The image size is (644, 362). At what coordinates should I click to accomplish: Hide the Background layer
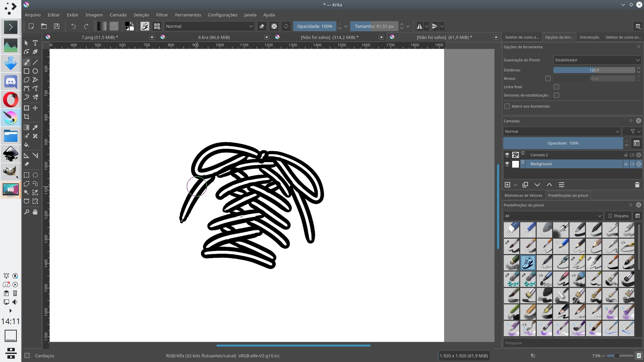[x=507, y=164]
